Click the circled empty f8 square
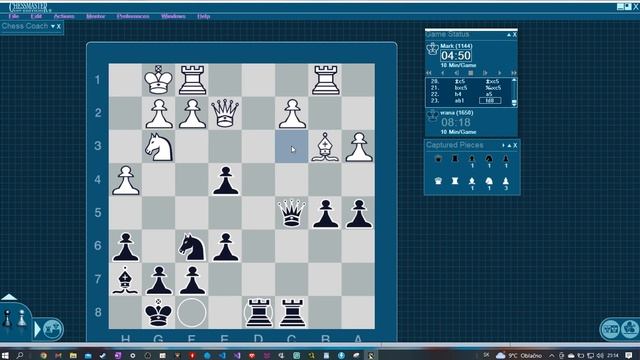This screenshot has width=640, height=360. coord(192,313)
